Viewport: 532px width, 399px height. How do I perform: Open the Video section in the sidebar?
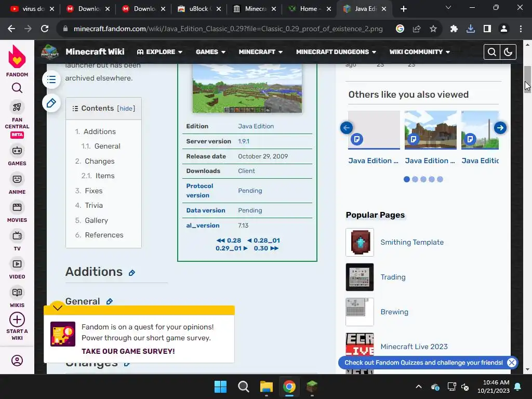(17, 269)
